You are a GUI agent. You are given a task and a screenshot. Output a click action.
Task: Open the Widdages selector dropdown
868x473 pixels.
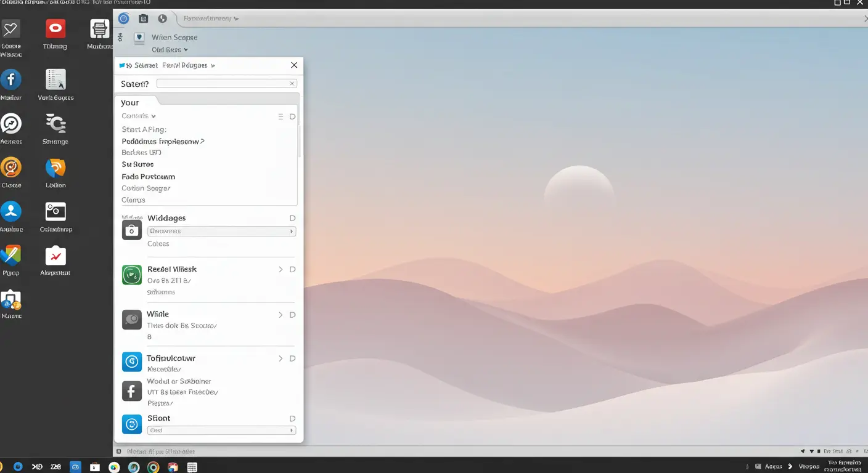coord(221,231)
